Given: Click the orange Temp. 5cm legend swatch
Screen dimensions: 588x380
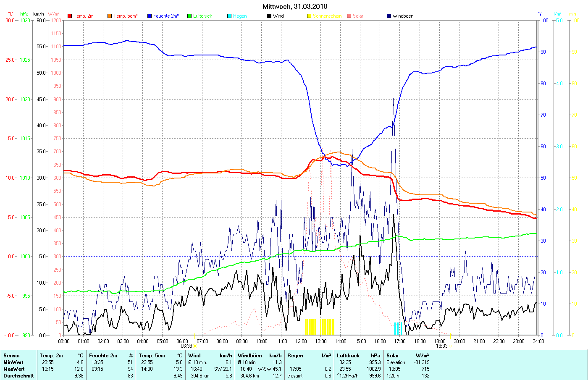Looking at the screenshot, I should click(110, 16).
